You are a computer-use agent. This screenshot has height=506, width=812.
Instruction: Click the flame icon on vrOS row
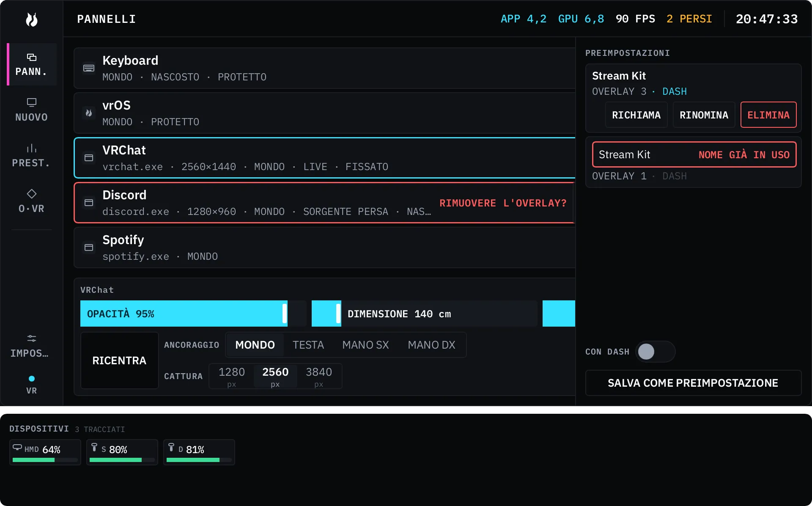[89, 113]
